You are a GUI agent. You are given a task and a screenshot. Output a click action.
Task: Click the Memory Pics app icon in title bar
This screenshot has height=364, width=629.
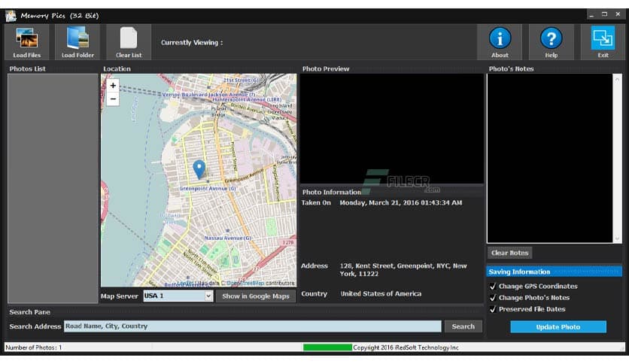point(11,16)
